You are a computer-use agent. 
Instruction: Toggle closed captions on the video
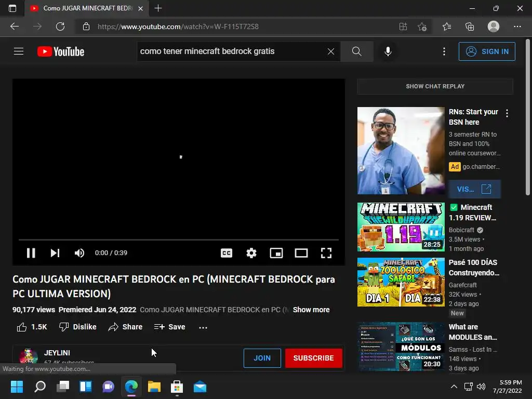pyautogui.click(x=227, y=253)
